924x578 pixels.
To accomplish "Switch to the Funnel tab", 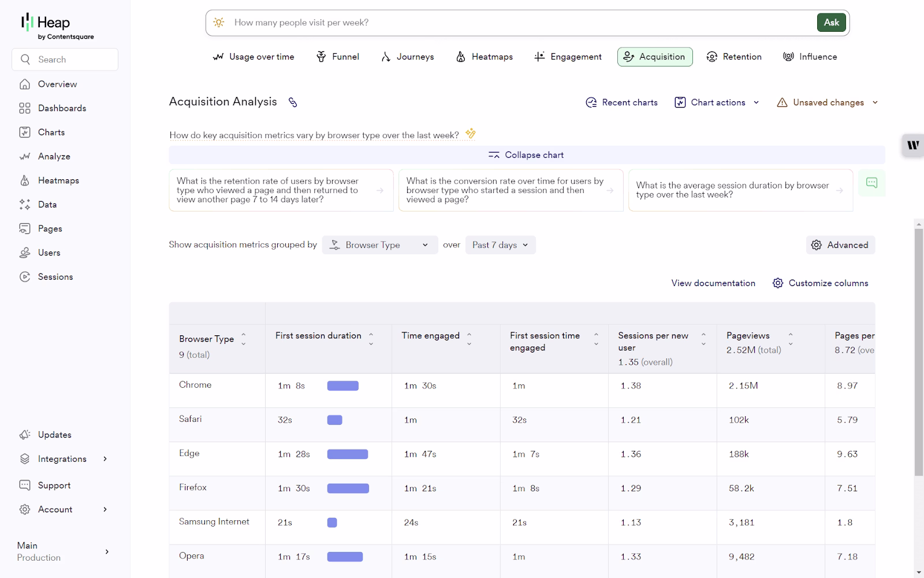I will (338, 57).
